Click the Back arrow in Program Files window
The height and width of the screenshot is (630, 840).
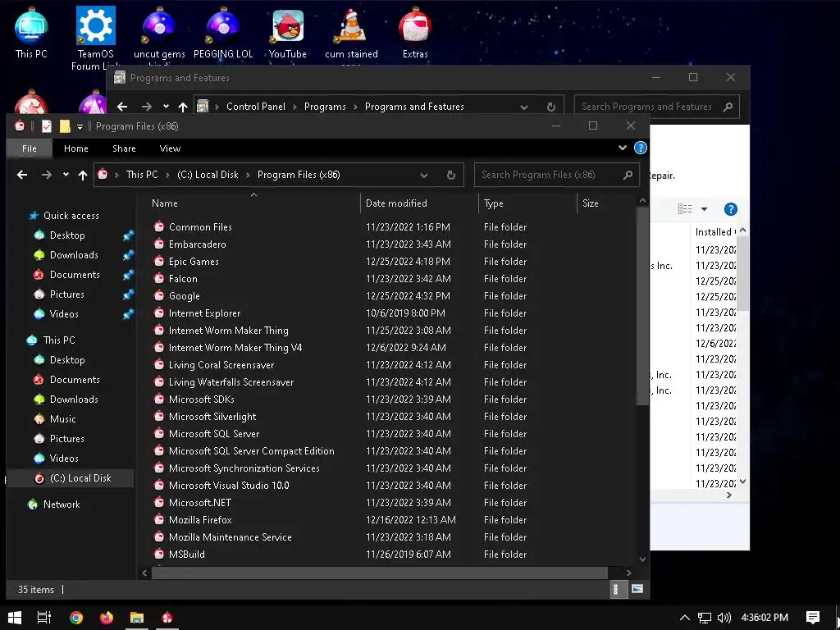tap(22, 175)
